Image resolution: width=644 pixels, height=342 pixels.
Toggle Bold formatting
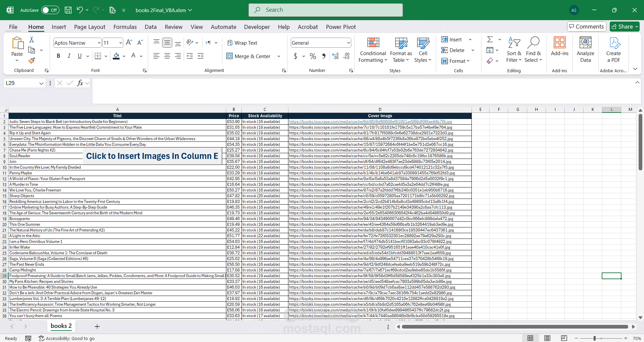click(58, 56)
